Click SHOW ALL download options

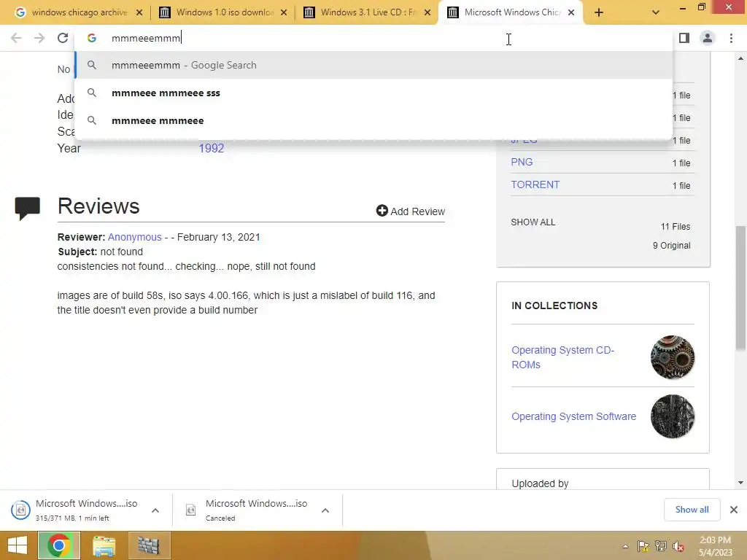point(533,222)
